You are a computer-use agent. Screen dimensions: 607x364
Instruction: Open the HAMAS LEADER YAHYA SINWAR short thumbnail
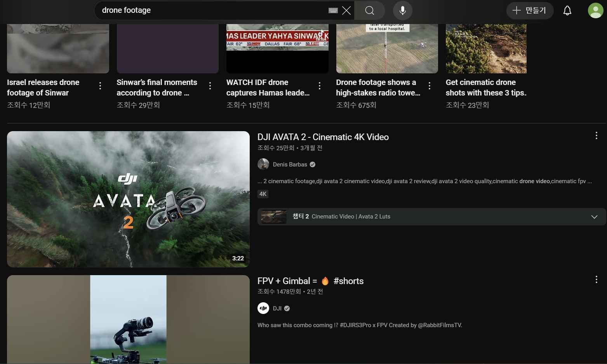coord(277,49)
